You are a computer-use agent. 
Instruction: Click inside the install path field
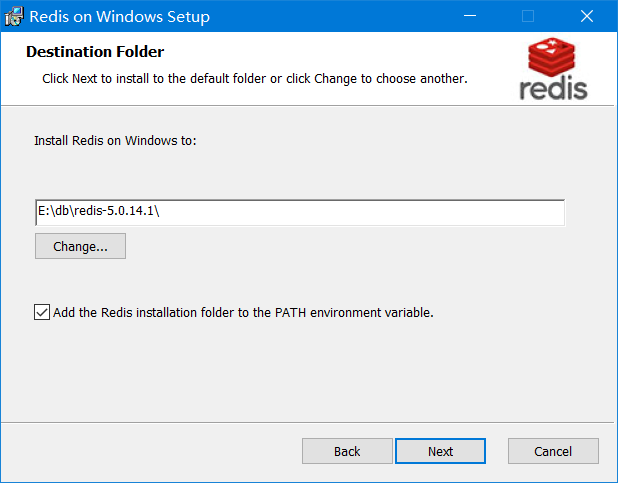click(300, 213)
